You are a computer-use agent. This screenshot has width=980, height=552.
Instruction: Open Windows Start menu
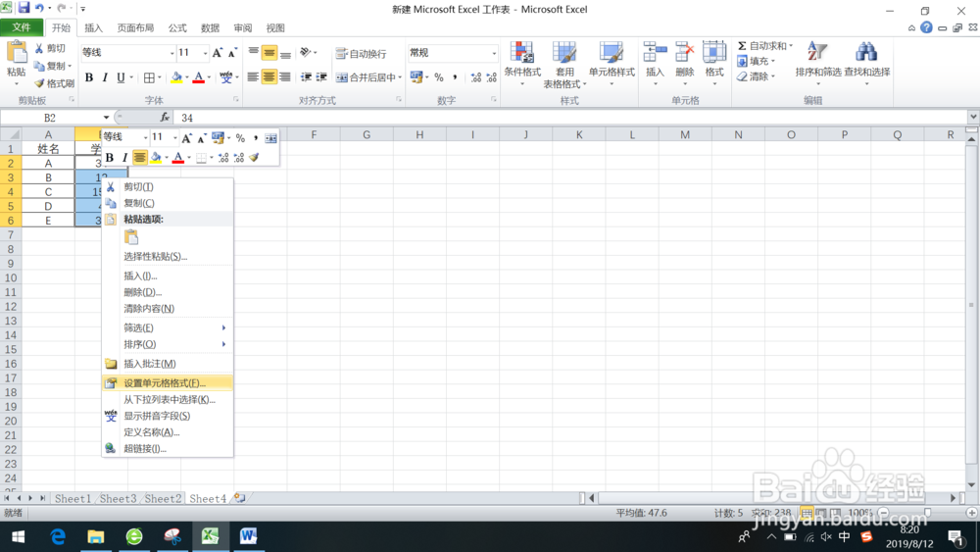18,536
